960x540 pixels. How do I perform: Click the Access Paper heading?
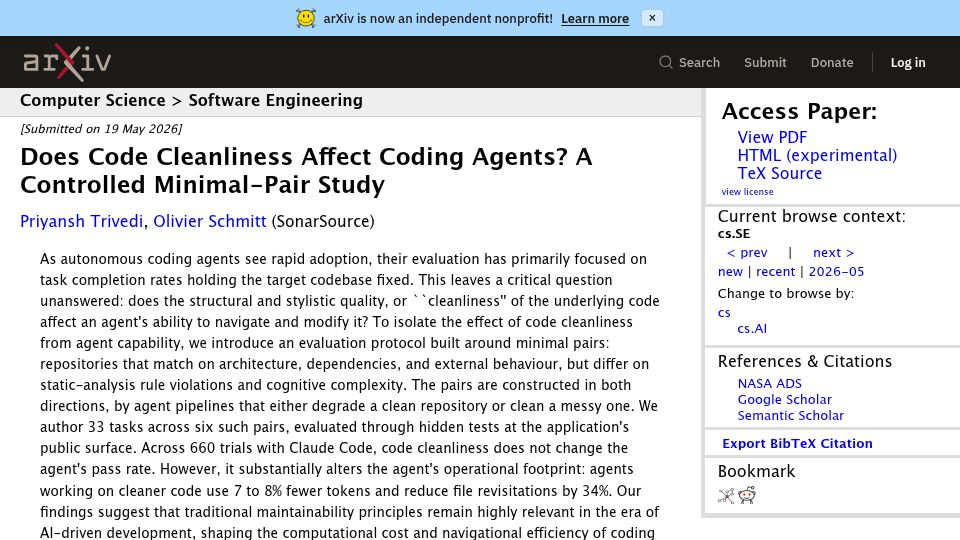coord(799,111)
